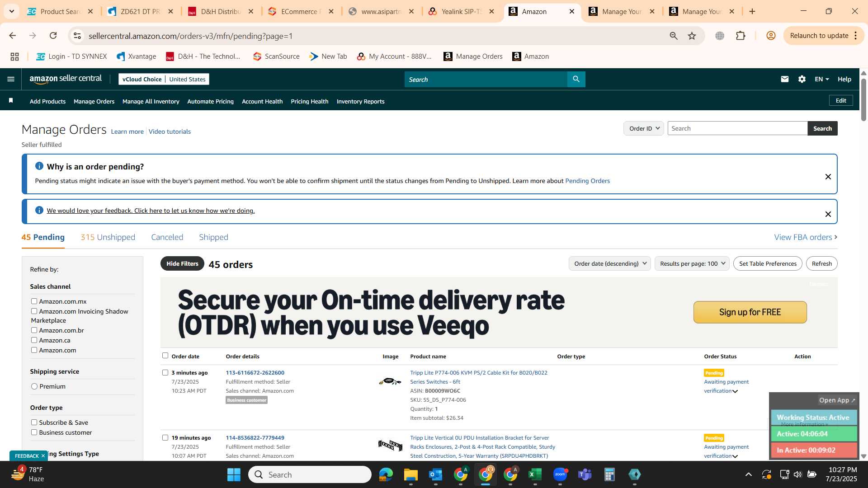Dismiss the feedback banner with X
Screen dimensions: 868x488
pos(828,214)
